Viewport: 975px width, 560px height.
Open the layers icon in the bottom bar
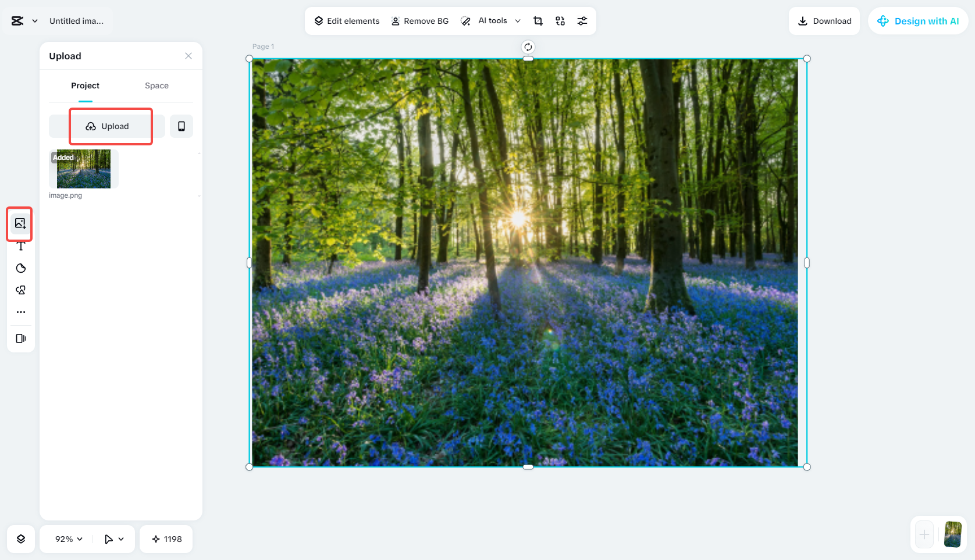point(21,539)
